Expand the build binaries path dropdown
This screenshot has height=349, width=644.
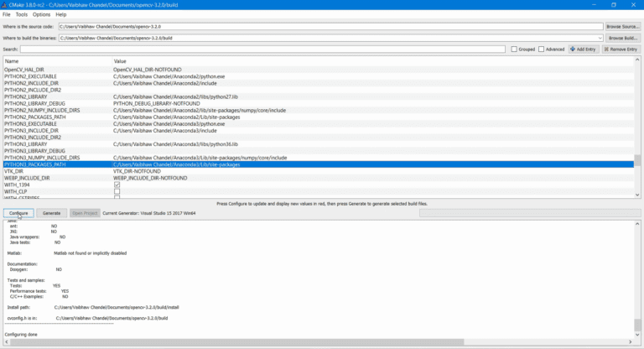(x=600, y=38)
